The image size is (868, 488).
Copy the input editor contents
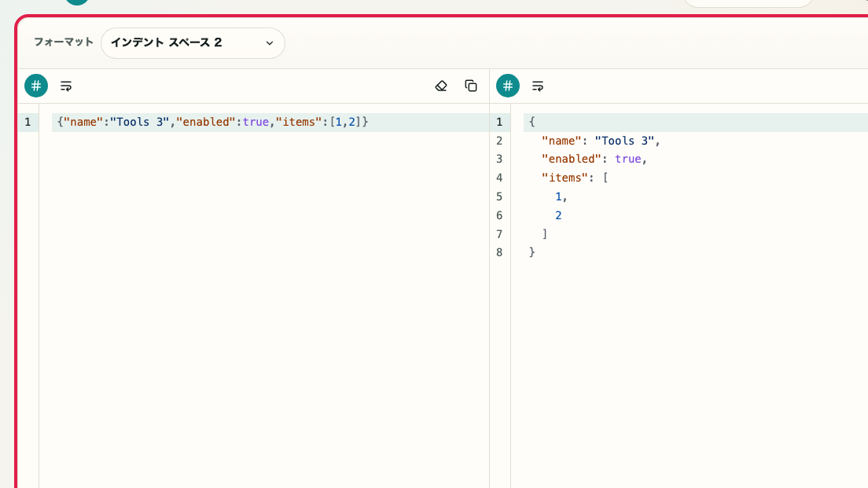[470, 86]
